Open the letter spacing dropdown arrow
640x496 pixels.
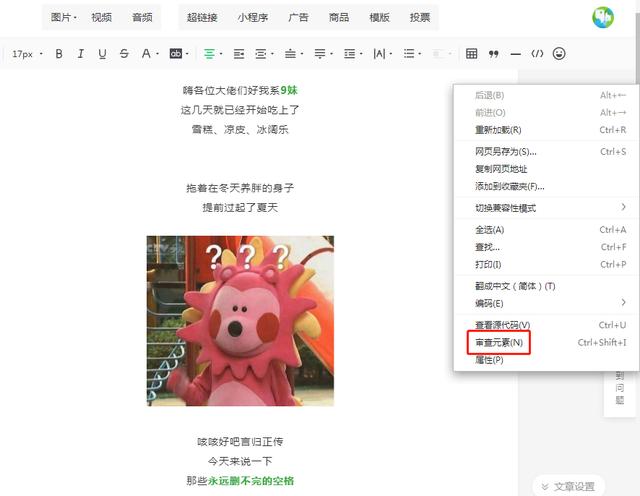[391, 54]
